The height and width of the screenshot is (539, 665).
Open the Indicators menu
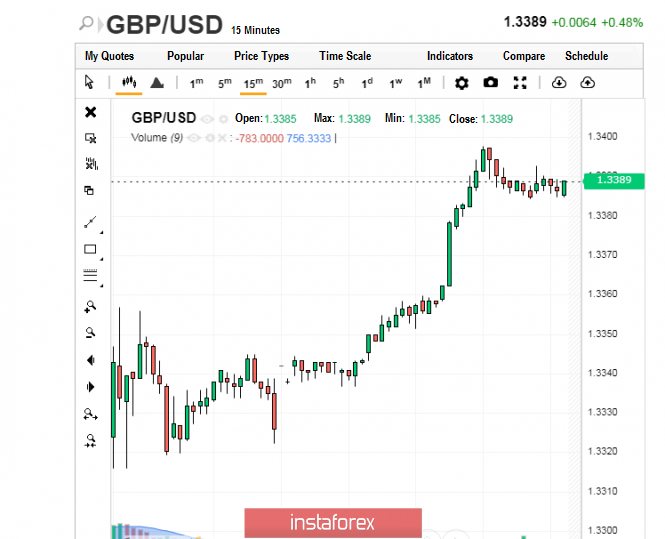click(x=450, y=56)
